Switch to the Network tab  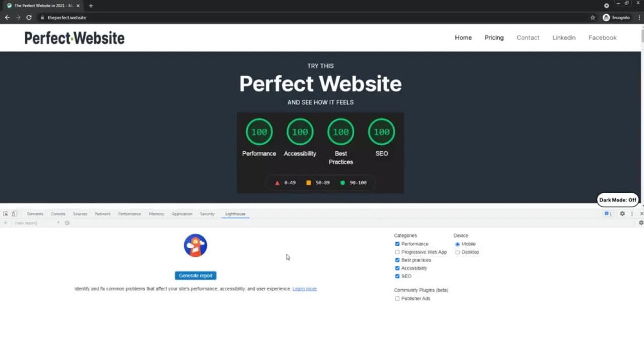[102, 214]
